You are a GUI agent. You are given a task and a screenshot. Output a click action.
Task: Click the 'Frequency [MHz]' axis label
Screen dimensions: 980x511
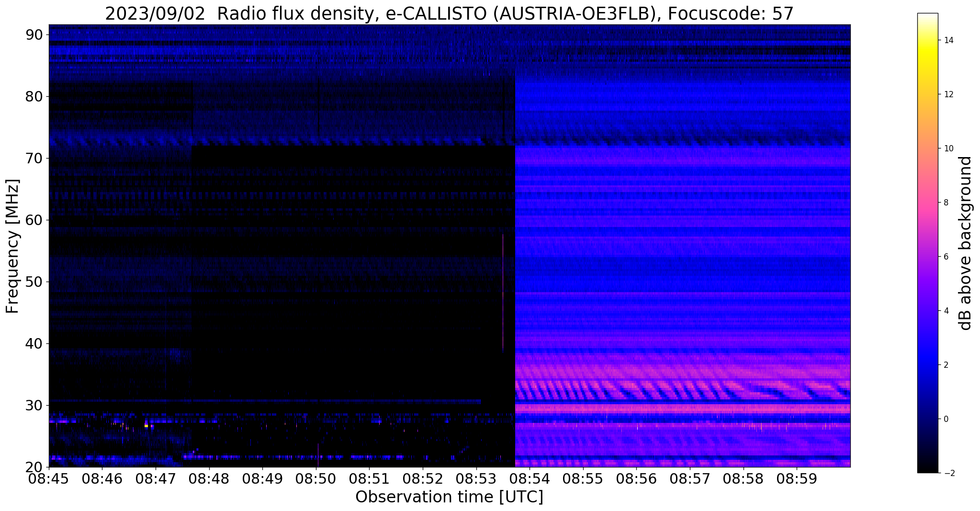[x=12, y=246]
